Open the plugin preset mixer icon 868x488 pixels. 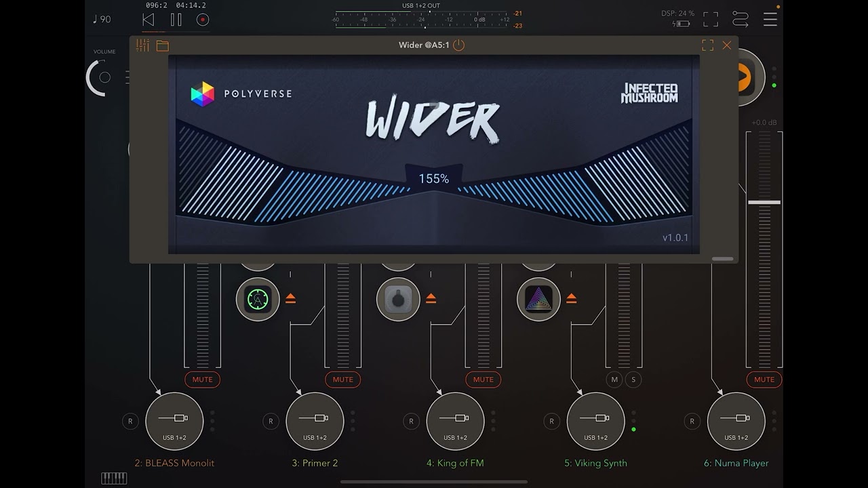142,45
